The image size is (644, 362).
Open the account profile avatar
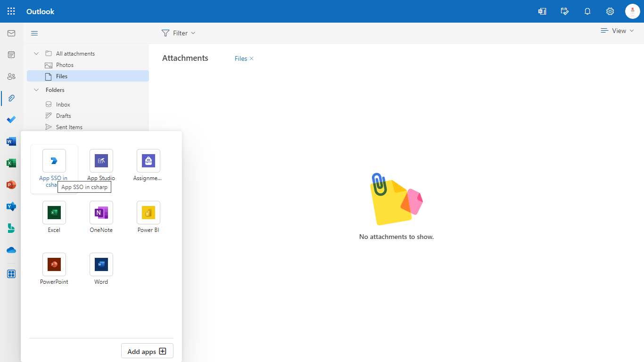(633, 11)
